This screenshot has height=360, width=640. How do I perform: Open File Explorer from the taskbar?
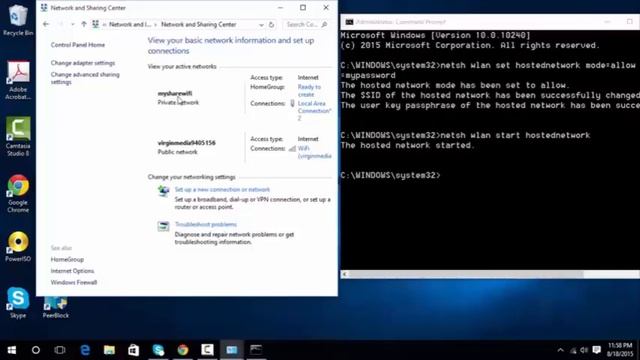(x=109, y=350)
